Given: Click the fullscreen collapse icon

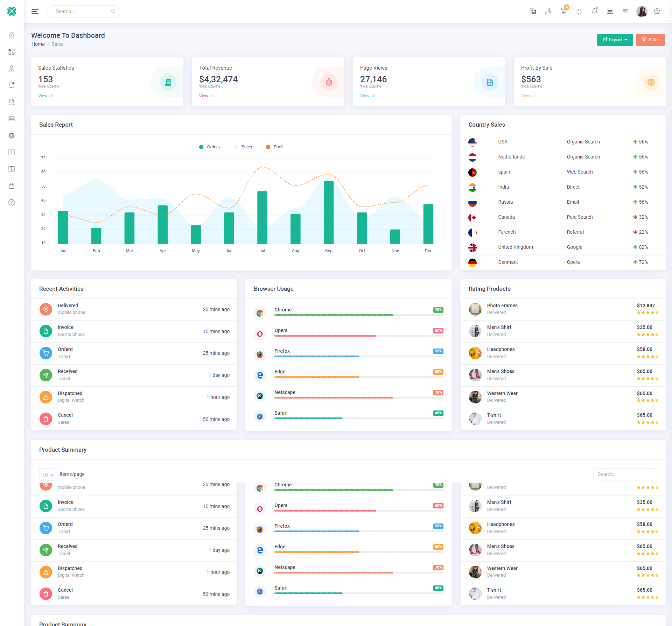Looking at the screenshot, I should point(579,12).
